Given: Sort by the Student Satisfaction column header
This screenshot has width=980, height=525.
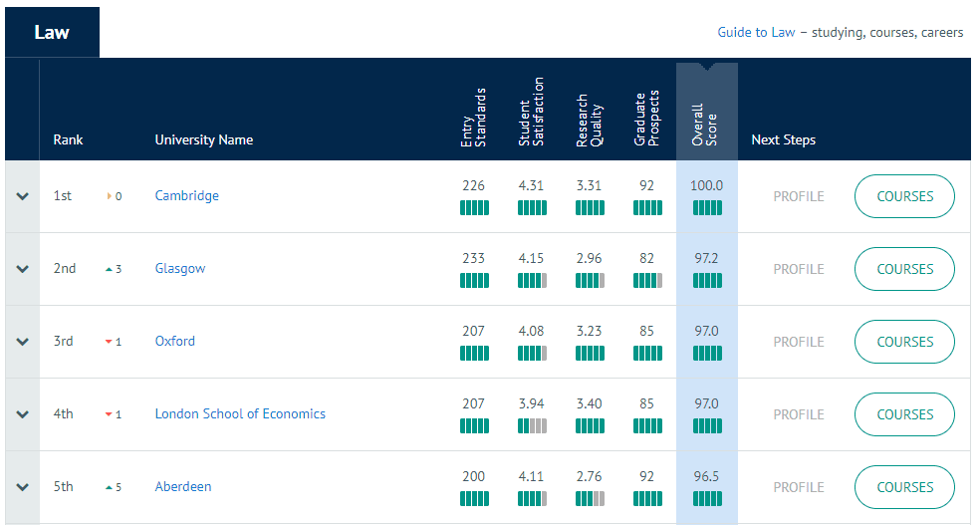Looking at the screenshot, I should 531,112.
